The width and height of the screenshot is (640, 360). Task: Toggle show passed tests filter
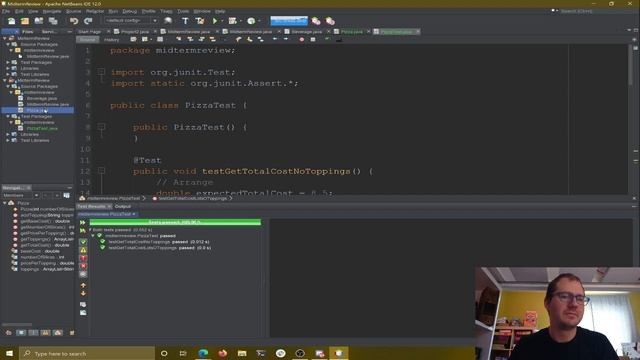pyautogui.click(x=83, y=242)
